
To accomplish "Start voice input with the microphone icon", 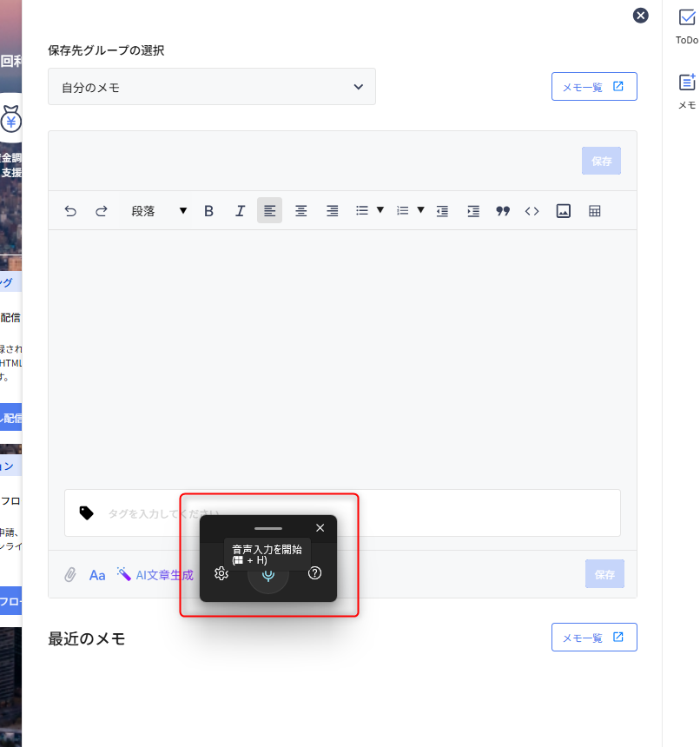I will point(268,575).
